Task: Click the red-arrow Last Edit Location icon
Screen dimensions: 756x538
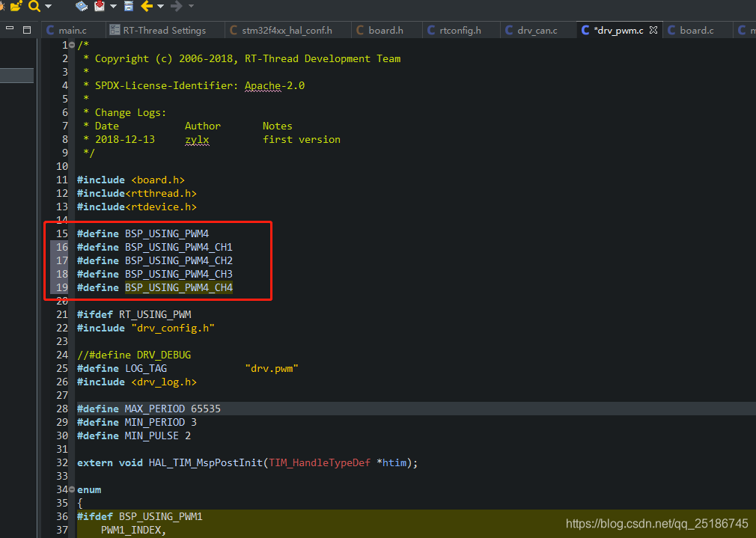Action: 100,6
